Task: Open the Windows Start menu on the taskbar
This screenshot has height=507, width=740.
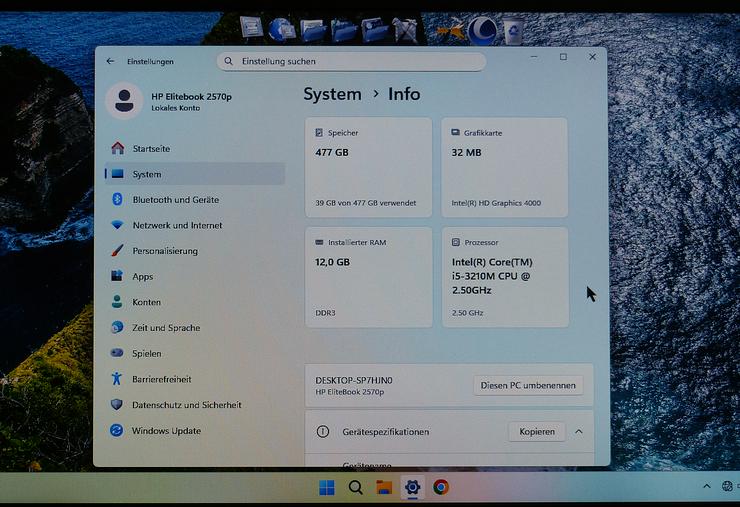Action: coord(327,487)
